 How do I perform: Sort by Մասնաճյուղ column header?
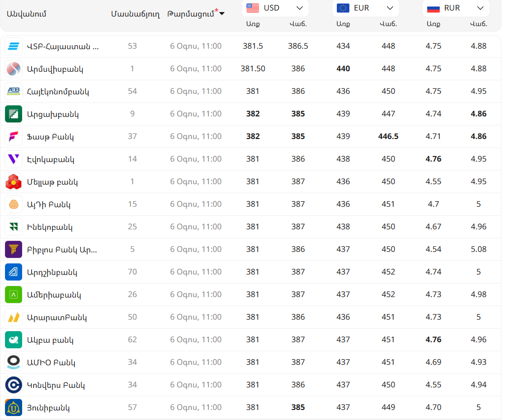coord(136,14)
